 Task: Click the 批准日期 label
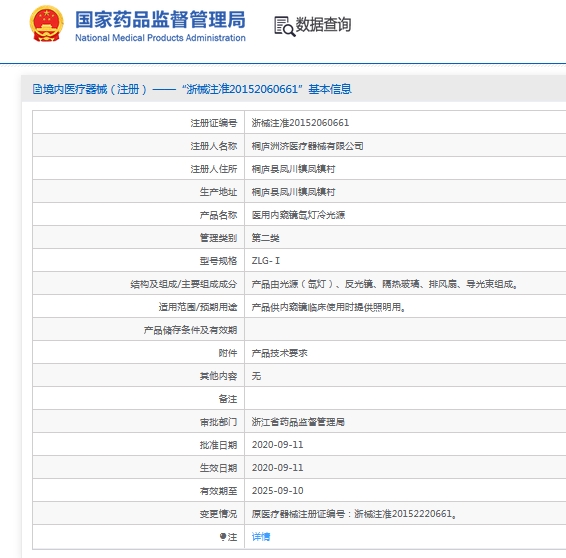coord(218,445)
